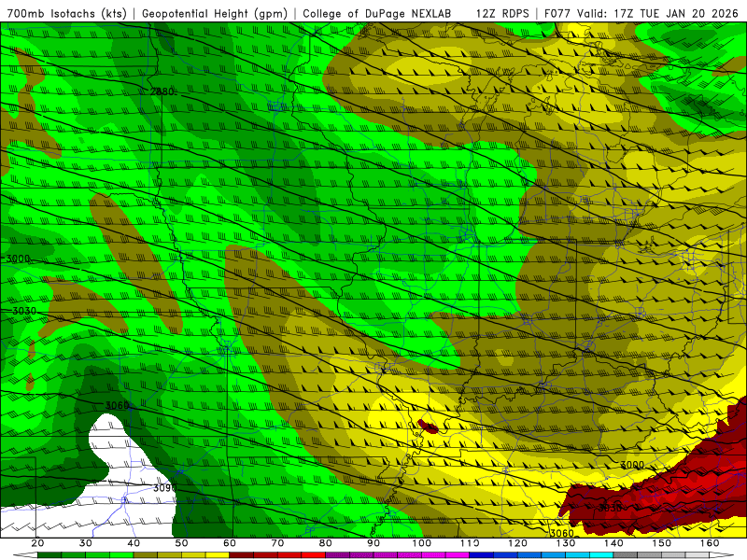Click the 2880 height contour label

[x=162, y=91]
